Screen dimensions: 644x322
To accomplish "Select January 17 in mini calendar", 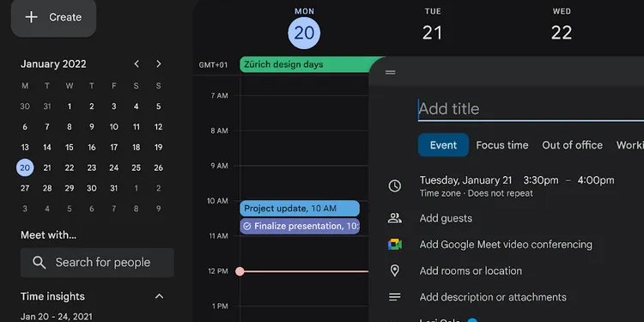I will tap(113, 147).
